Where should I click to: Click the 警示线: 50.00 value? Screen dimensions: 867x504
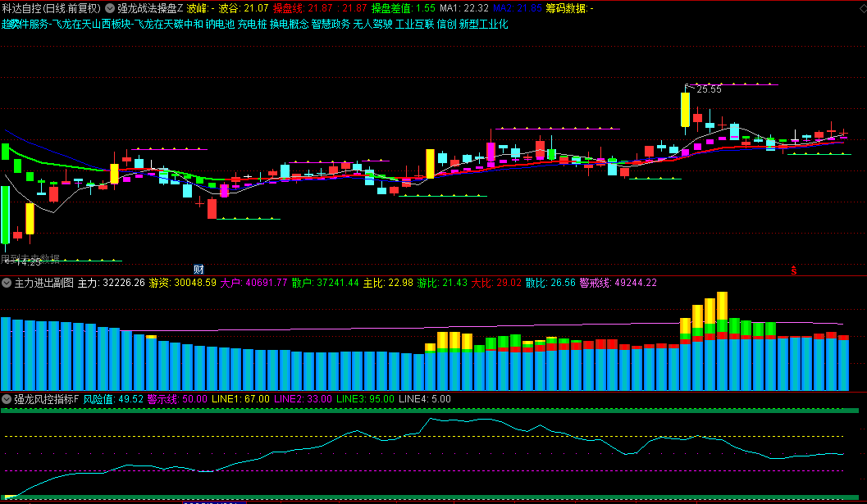(x=177, y=399)
